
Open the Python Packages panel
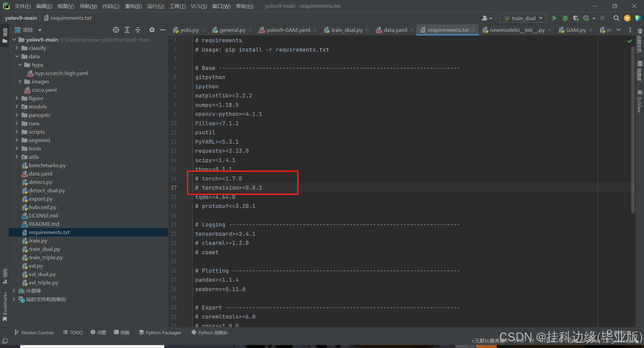160,333
